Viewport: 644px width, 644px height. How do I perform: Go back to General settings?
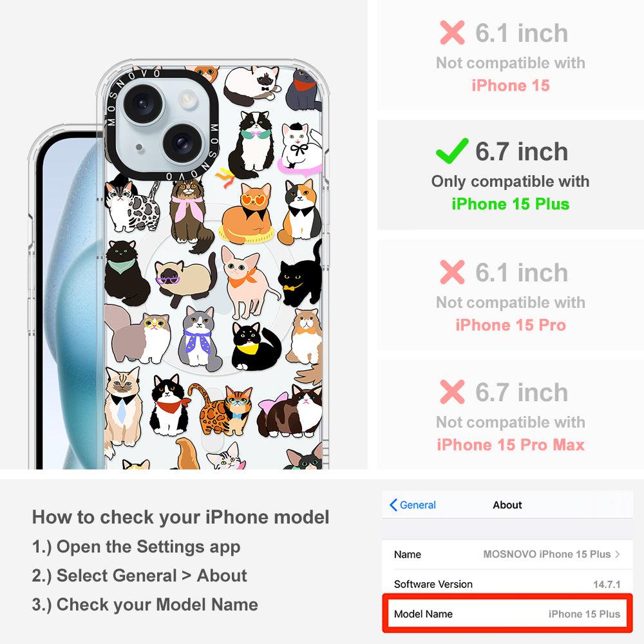tap(413, 505)
